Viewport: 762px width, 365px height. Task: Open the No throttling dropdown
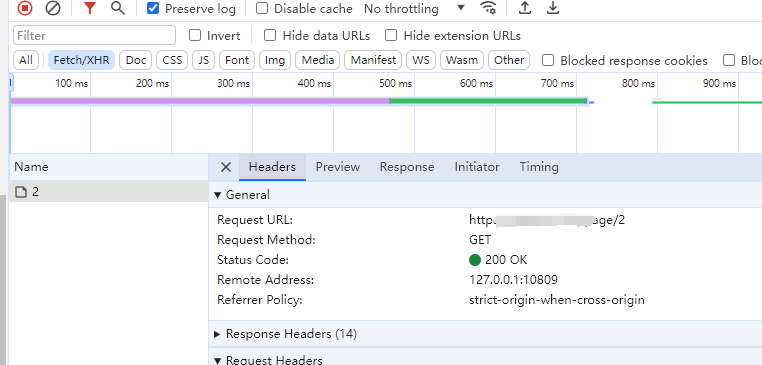[414, 9]
